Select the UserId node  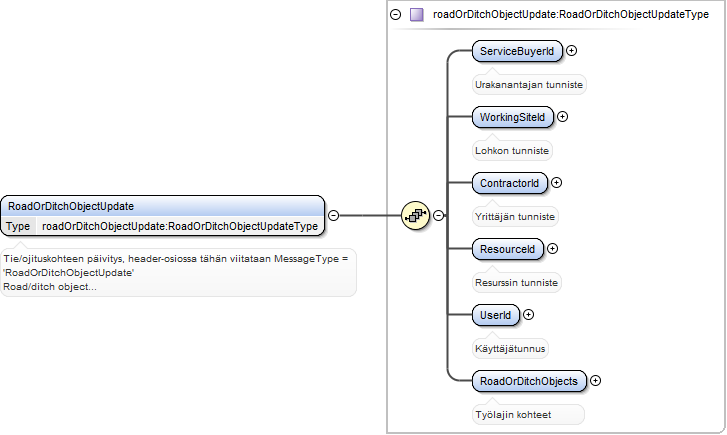pyautogui.click(x=495, y=315)
